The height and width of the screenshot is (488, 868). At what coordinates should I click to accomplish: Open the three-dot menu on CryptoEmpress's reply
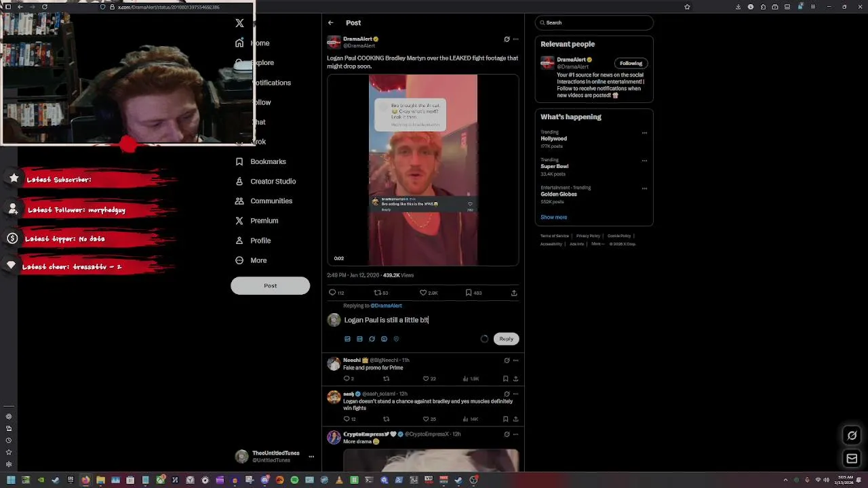tap(516, 434)
